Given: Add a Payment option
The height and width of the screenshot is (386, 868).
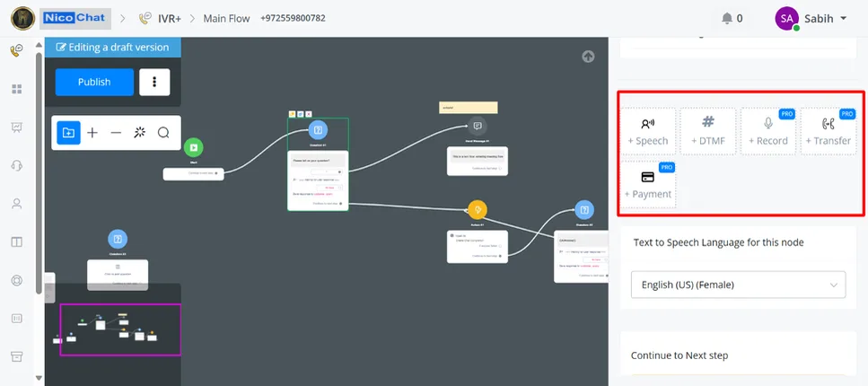Looking at the screenshot, I should 648,184.
